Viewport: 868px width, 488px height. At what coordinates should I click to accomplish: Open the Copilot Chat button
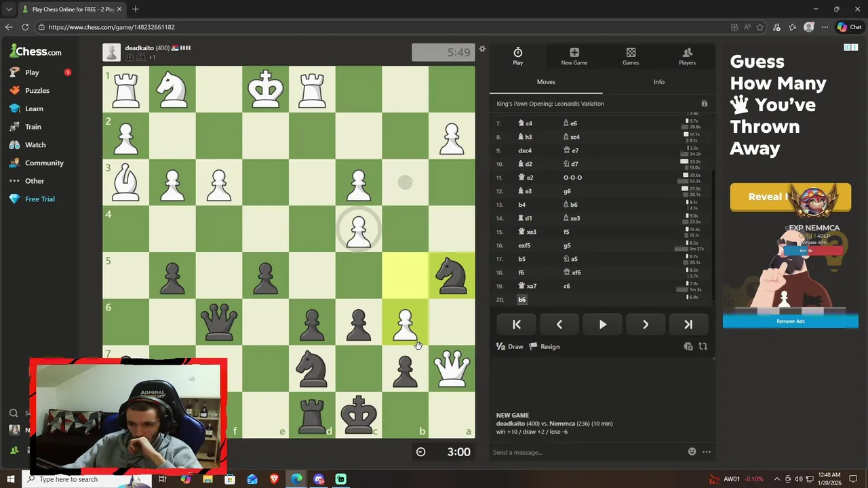tap(849, 27)
